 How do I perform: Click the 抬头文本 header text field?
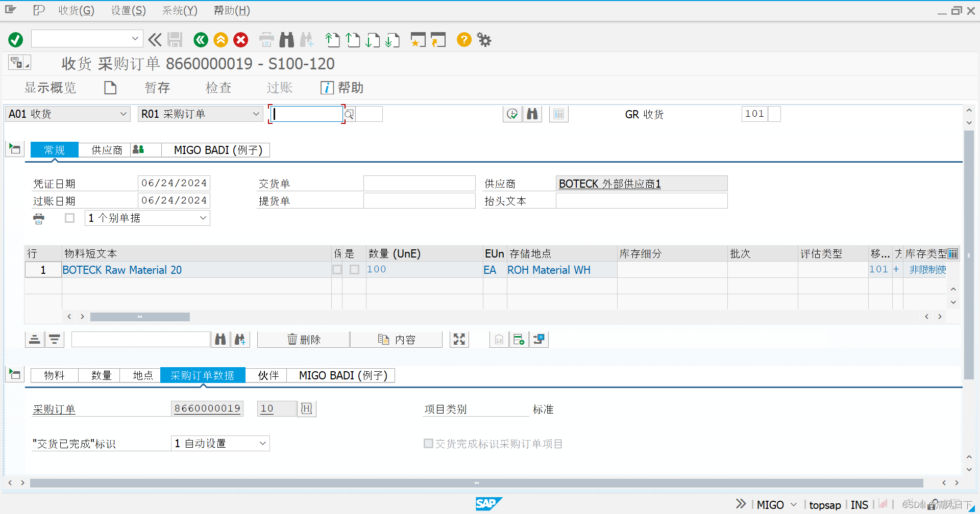pos(642,200)
